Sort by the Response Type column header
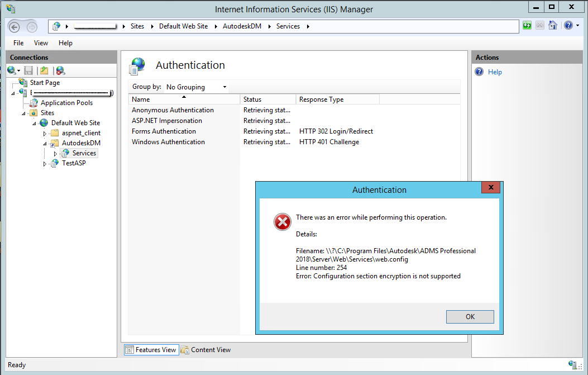This screenshot has height=375, width=588. coord(338,99)
